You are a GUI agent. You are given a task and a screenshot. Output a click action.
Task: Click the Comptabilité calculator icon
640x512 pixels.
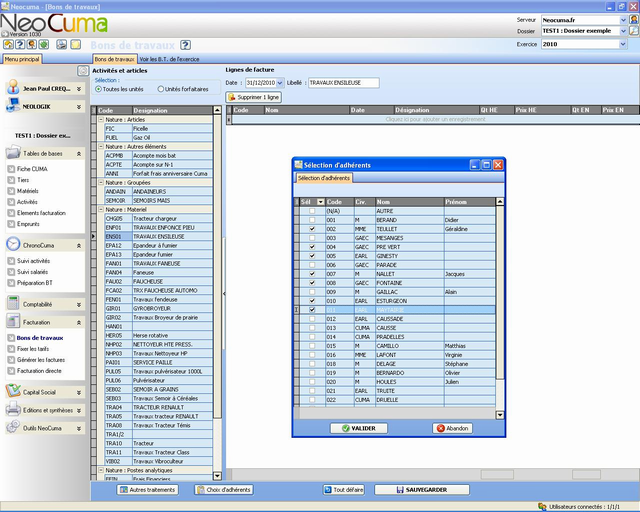point(13,304)
